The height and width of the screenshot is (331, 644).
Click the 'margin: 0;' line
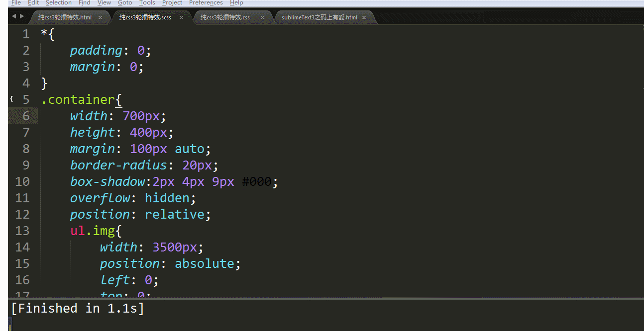pyautogui.click(x=107, y=67)
